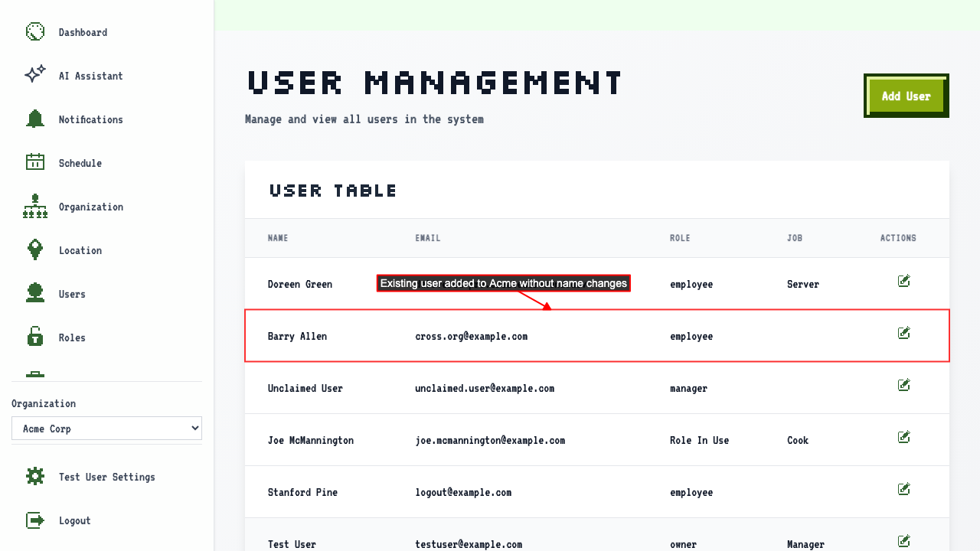Go to Users in sidebar
980x551 pixels.
(72, 294)
